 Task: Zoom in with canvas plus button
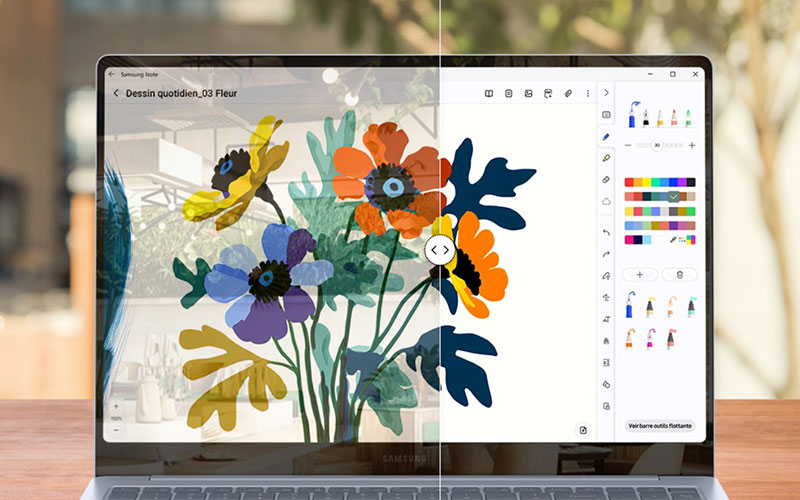pos(116,407)
